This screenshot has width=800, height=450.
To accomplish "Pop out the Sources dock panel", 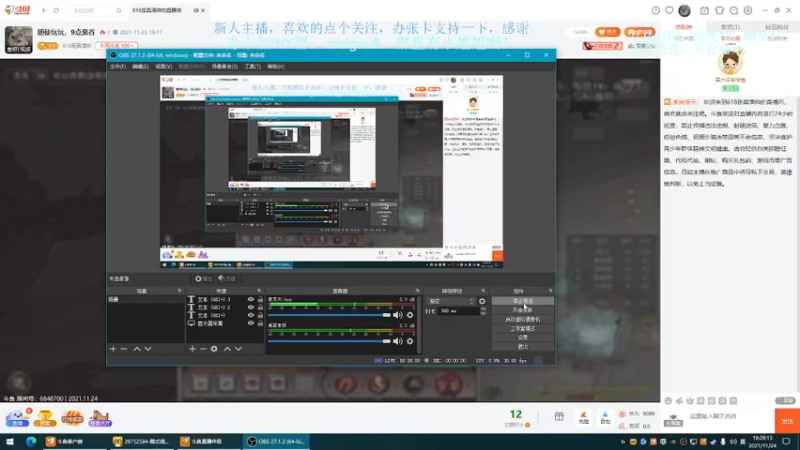I will click(259, 291).
